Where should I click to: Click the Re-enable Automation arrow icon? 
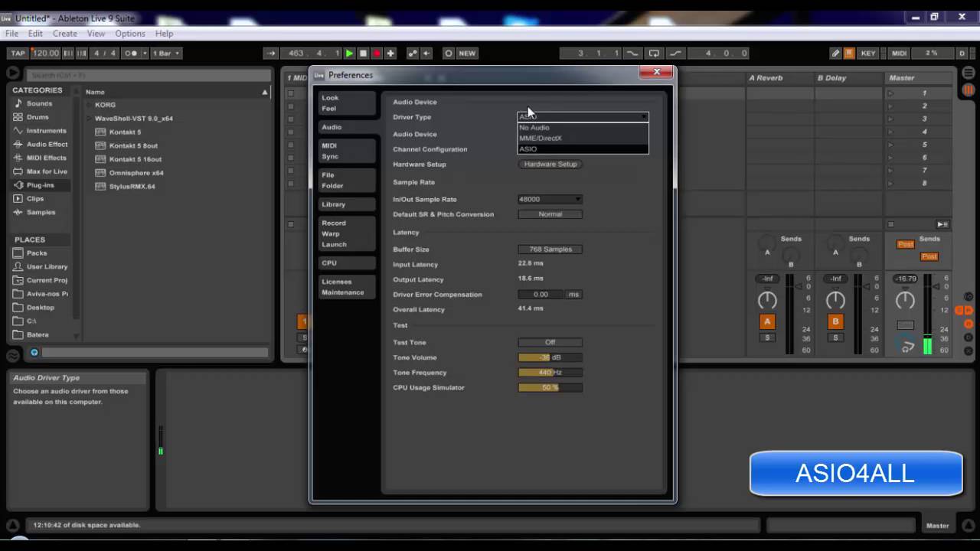tap(426, 54)
